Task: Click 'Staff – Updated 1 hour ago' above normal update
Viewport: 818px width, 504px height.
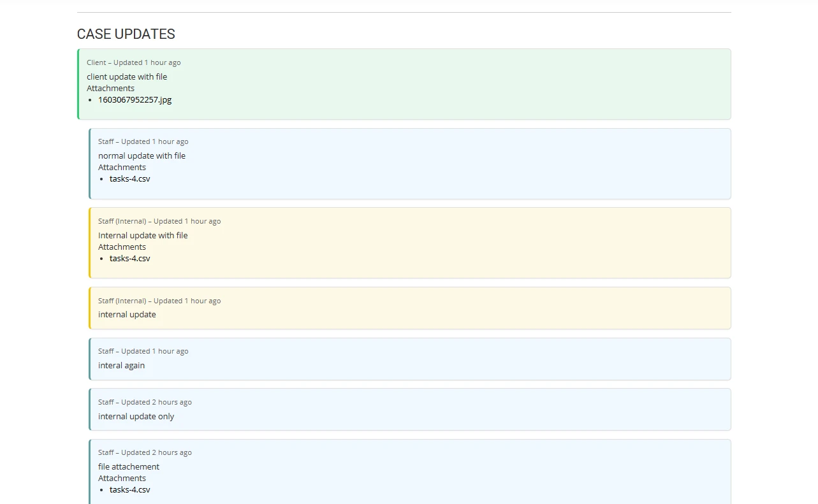Action: tap(143, 141)
